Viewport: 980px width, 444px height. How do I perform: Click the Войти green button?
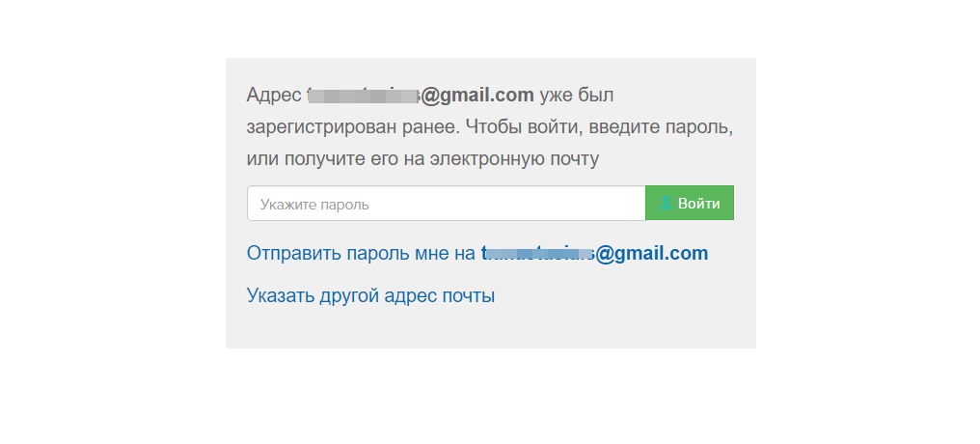[690, 203]
